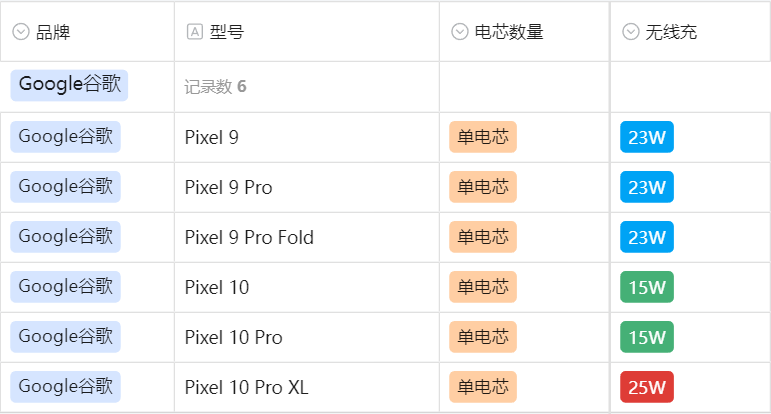Open the 无线充 column header menu

(671, 32)
